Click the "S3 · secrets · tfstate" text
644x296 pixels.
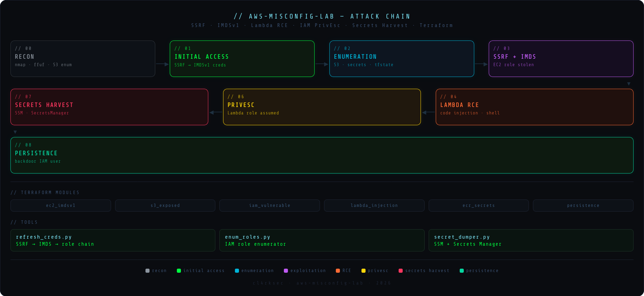coord(364,64)
